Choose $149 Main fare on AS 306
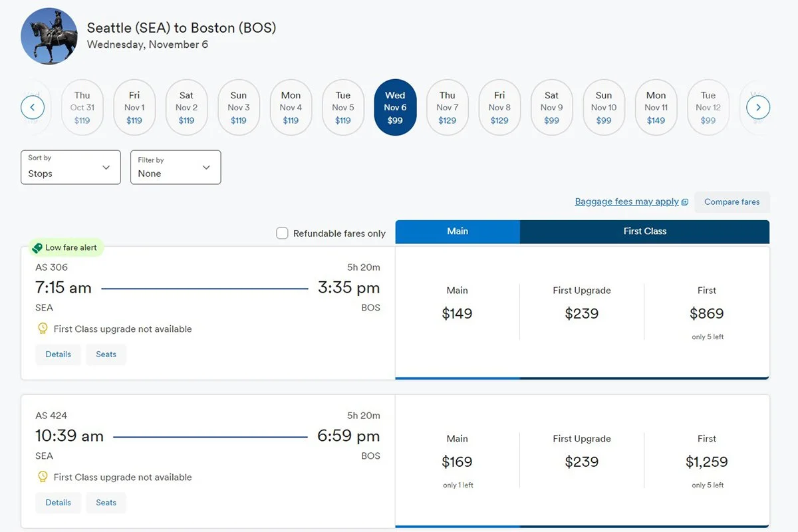 click(458, 313)
